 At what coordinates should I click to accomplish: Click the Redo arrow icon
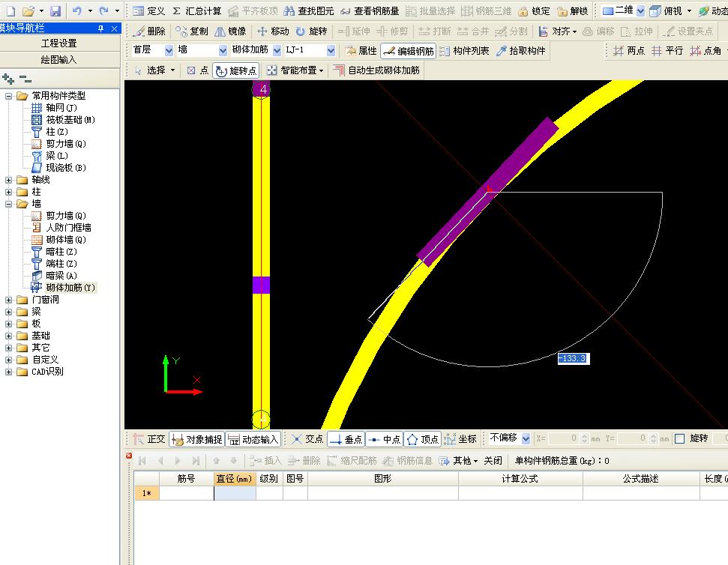pos(103,10)
